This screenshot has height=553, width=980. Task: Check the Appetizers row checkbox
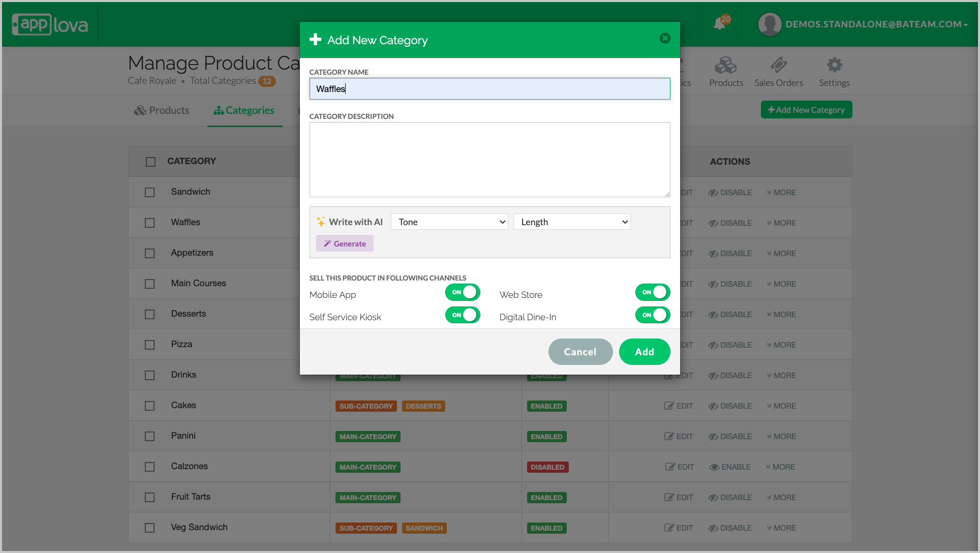pyautogui.click(x=149, y=253)
